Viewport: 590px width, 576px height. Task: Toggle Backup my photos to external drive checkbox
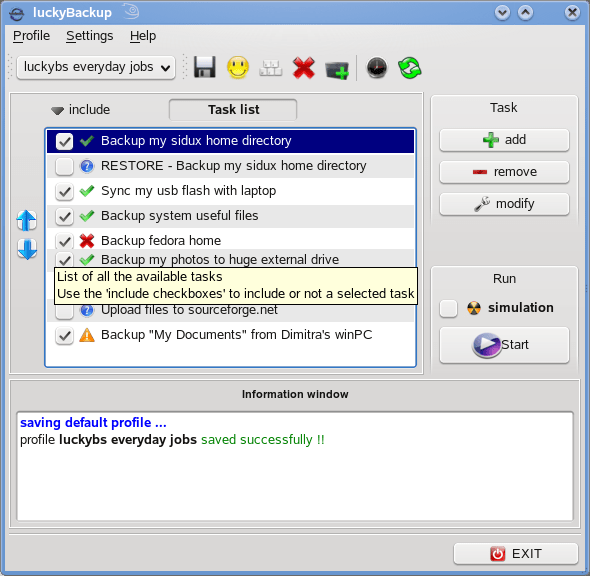(64, 260)
